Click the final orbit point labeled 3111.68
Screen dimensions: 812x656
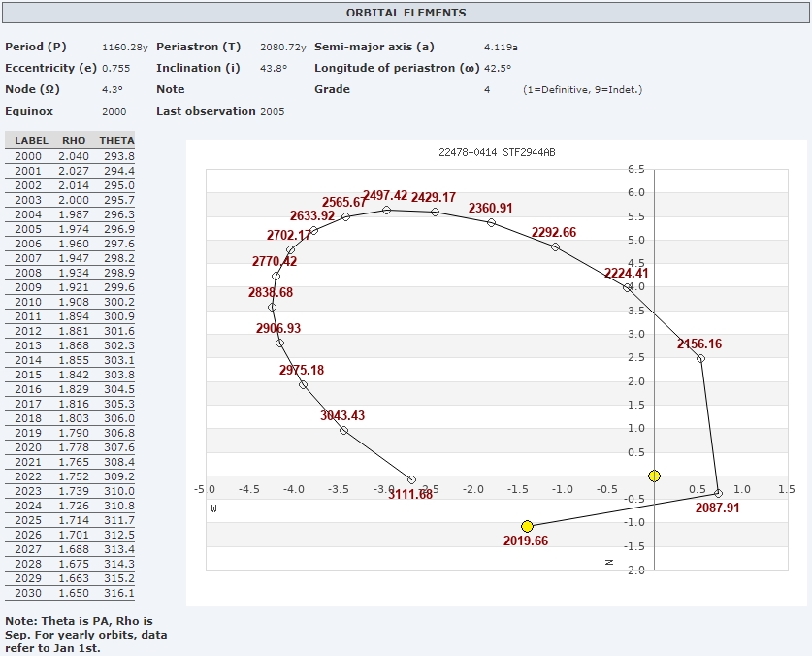coord(411,479)
